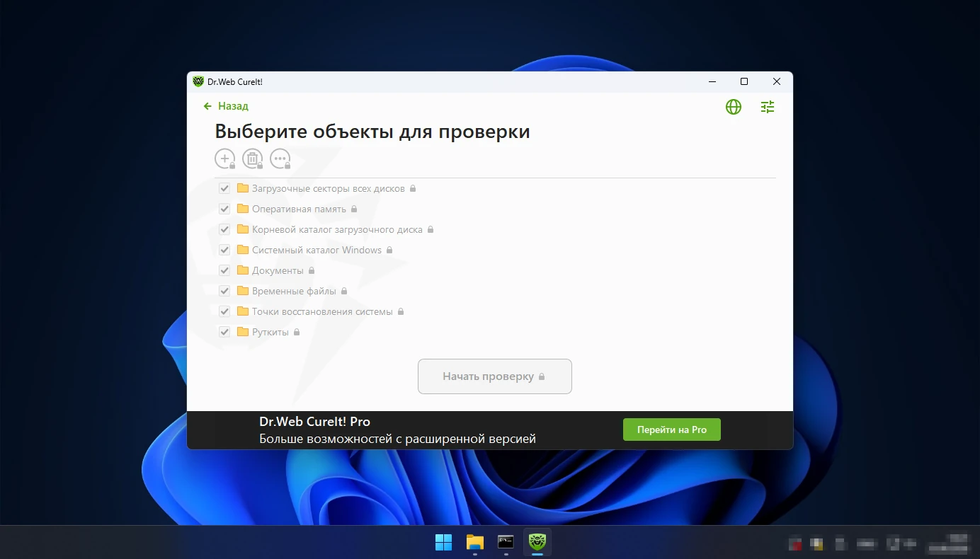Click lock icon after Документы
The height and width of the screenshot is (559, 980).
[312, 271]
